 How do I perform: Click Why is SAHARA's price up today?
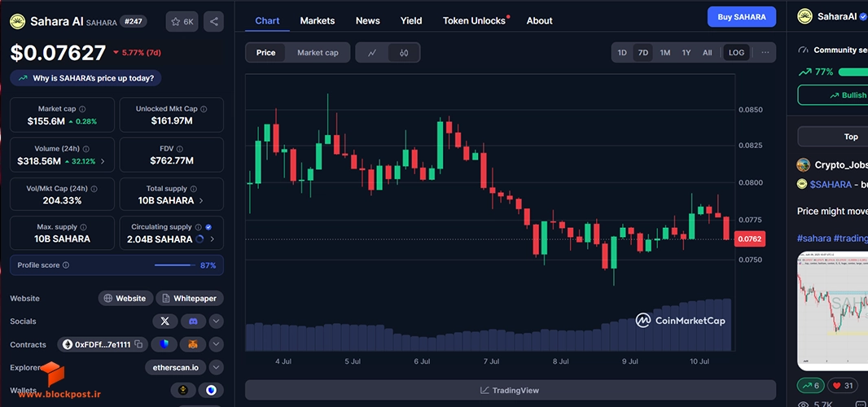tap(85, 78)
